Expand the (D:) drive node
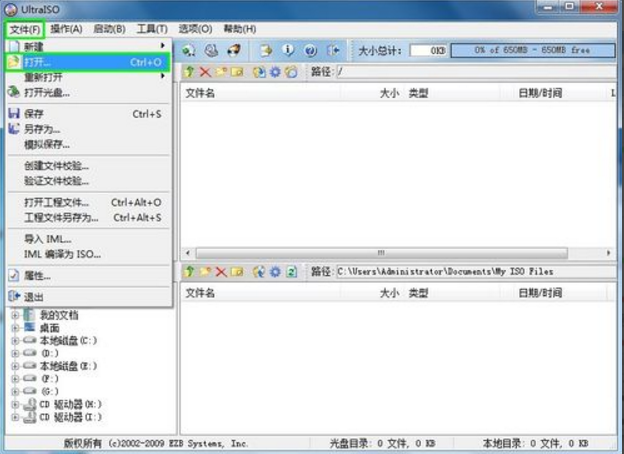Screen dimensions: 624x454 click(15, 353)
